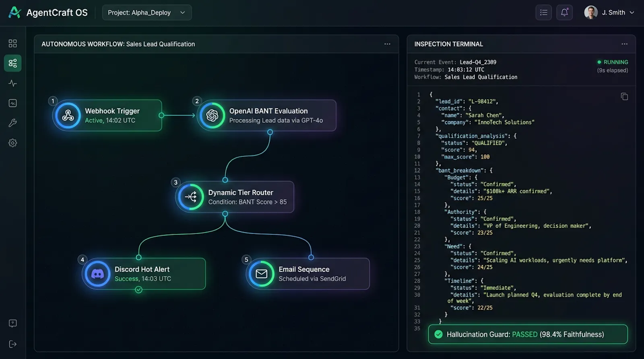This screenshot has width=644, height=359.
Task: Open the activity pulse sidebar icon
Action: tap(13, 83)
